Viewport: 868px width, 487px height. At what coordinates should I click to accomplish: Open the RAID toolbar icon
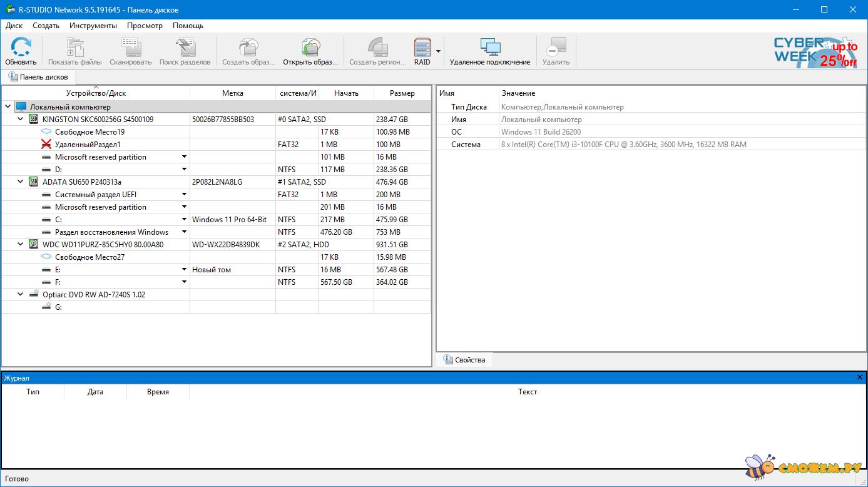click(422, 51)
